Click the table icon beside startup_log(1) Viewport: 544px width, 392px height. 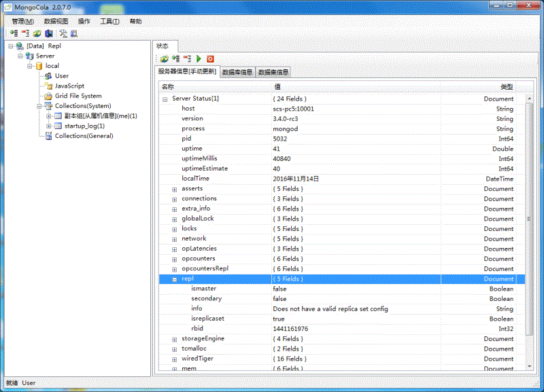click(58, 126)
